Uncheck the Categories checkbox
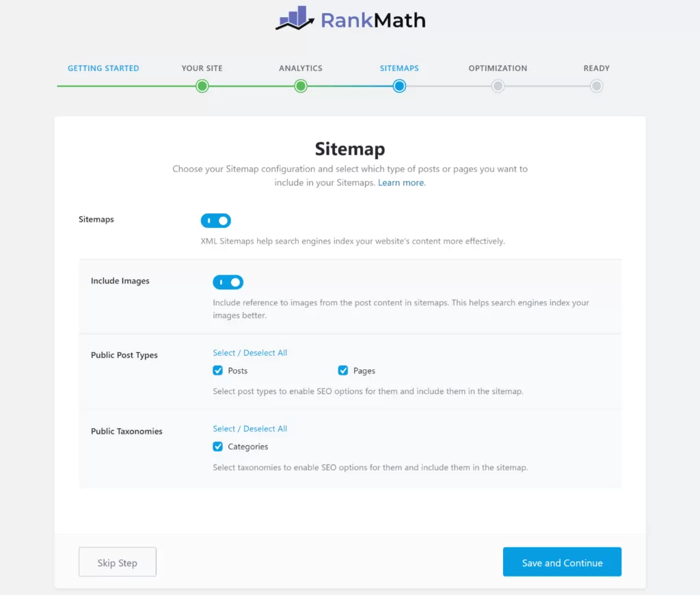The height and width of the screenshot is (595, 700). tap(218, 447)
